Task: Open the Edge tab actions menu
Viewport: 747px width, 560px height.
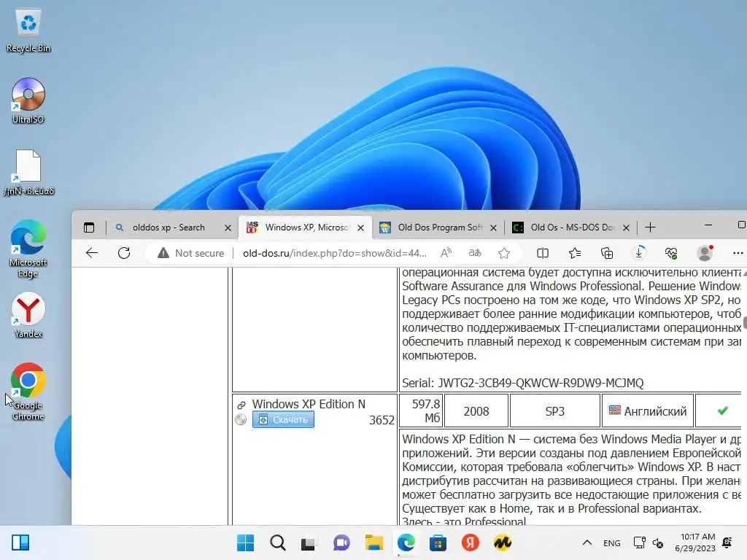Action: tap(89, 227)
